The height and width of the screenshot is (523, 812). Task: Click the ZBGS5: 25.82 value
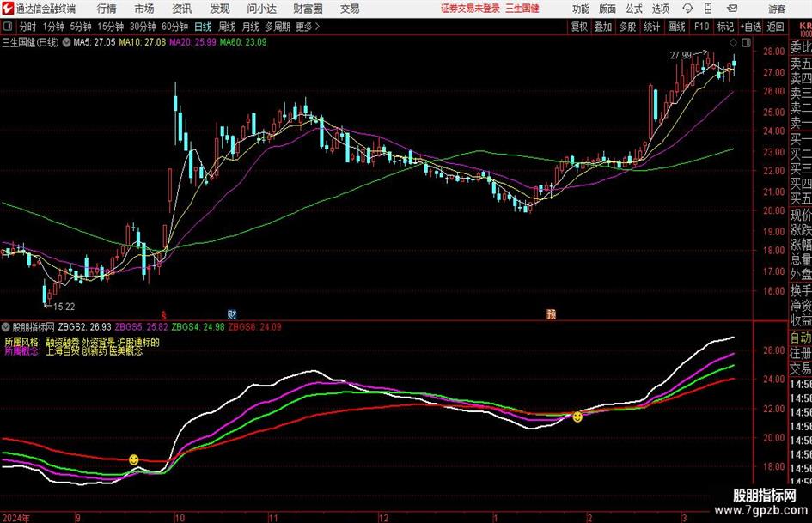[142, 326]
